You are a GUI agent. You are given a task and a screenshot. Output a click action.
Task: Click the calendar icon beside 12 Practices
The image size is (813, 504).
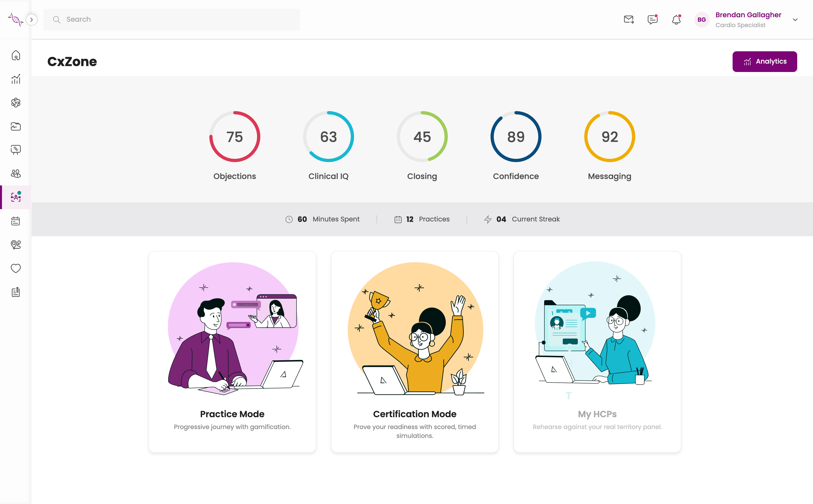click(398, 219)
